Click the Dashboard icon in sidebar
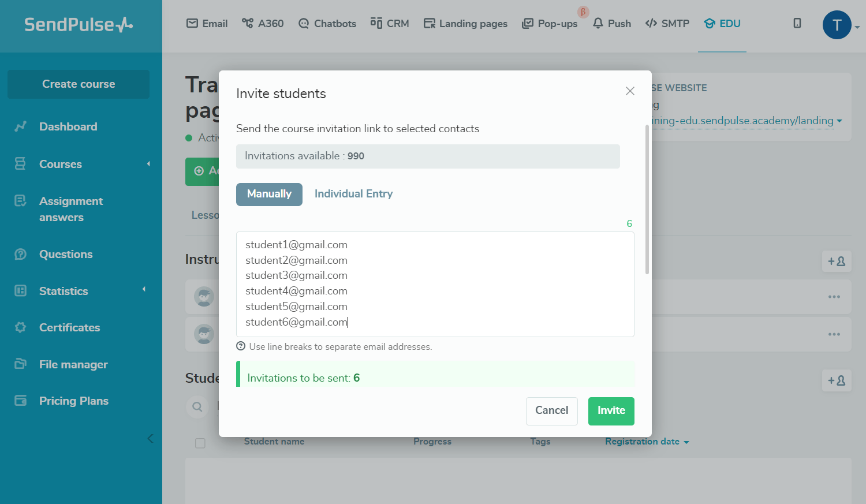Viewport: 866px width, 504px height. point(21,126)
